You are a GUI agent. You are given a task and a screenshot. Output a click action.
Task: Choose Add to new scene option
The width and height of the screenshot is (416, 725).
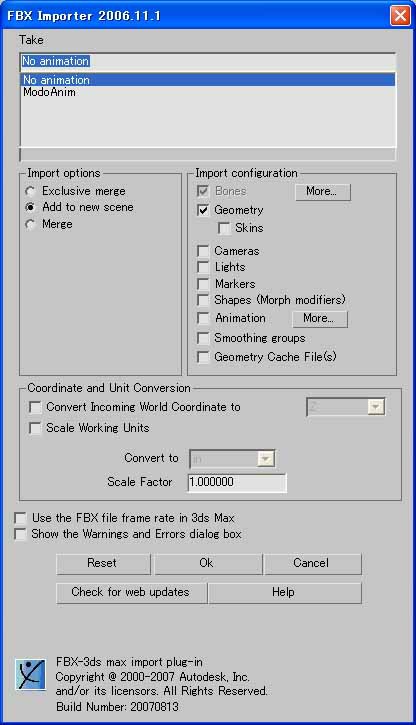pos(31,207)
